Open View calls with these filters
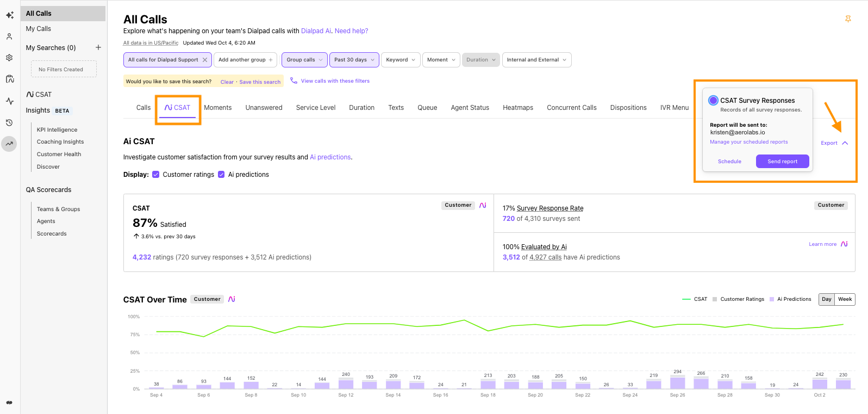This screenshot has height=414, width=868. click(335, 81)
